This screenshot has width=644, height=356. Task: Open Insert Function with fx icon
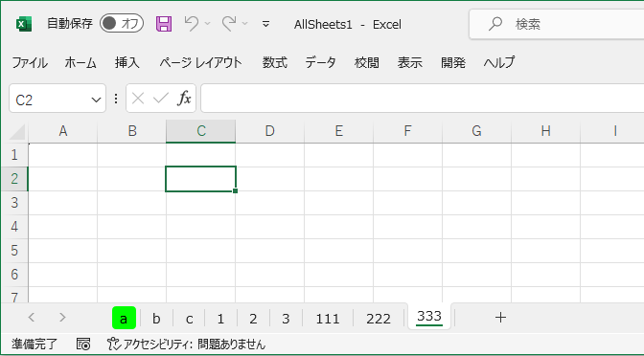[x=184, y=99]
